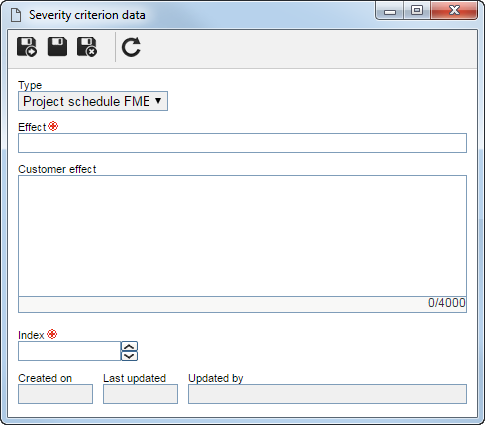Click inside the Effect text field
The width and height of the screenshot is (485, 425).
click(x=242, y=143)
